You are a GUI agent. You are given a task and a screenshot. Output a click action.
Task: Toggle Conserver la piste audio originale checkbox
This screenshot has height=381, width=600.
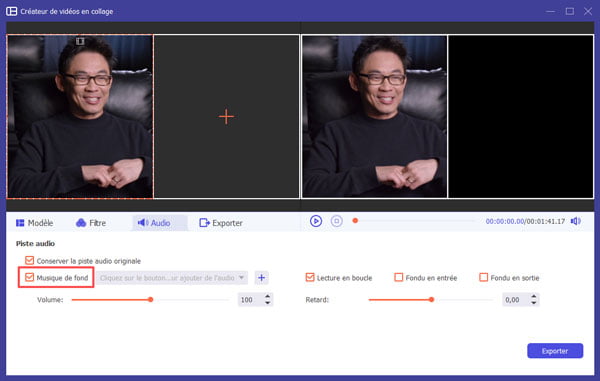pyautogui.click(x=29, y=261)
